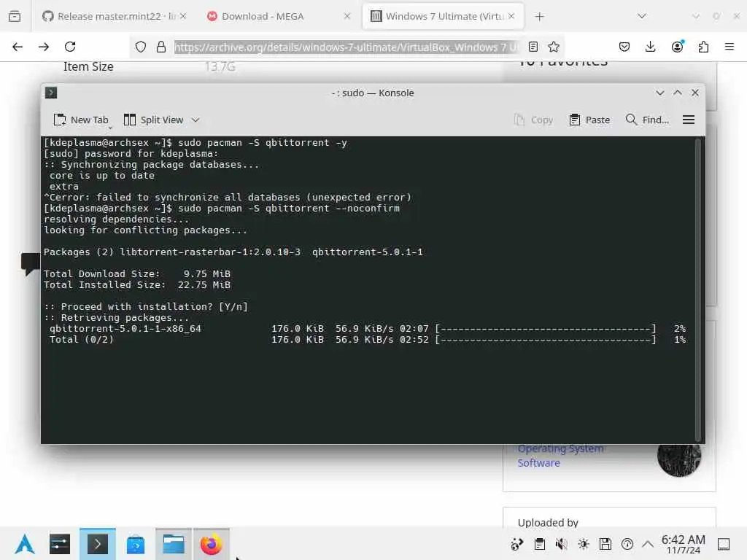The width and height of the screenshot is (747, 560).
Task: Open Konsole hamburger menu
Action: [x=689, y=120]
